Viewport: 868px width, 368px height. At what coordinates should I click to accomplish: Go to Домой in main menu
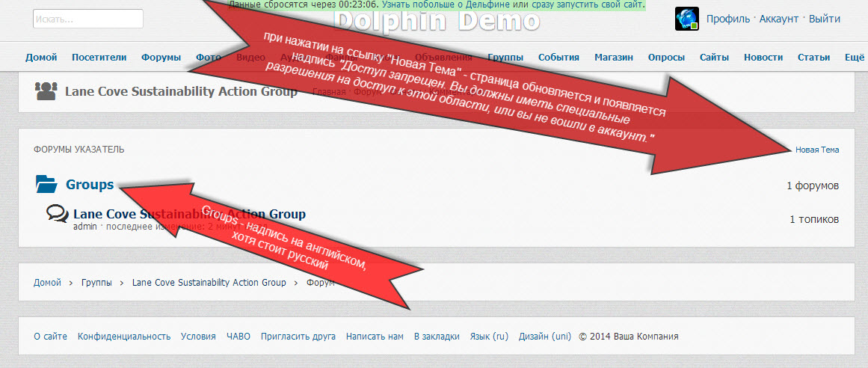[x=41, y=57]
